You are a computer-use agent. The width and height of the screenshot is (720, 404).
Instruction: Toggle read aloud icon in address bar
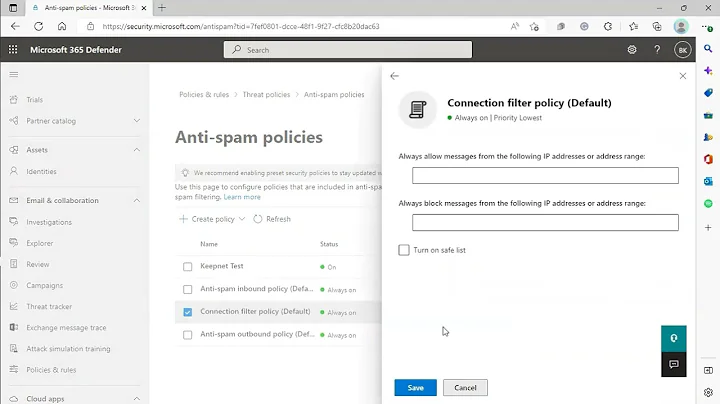[515, 26]
